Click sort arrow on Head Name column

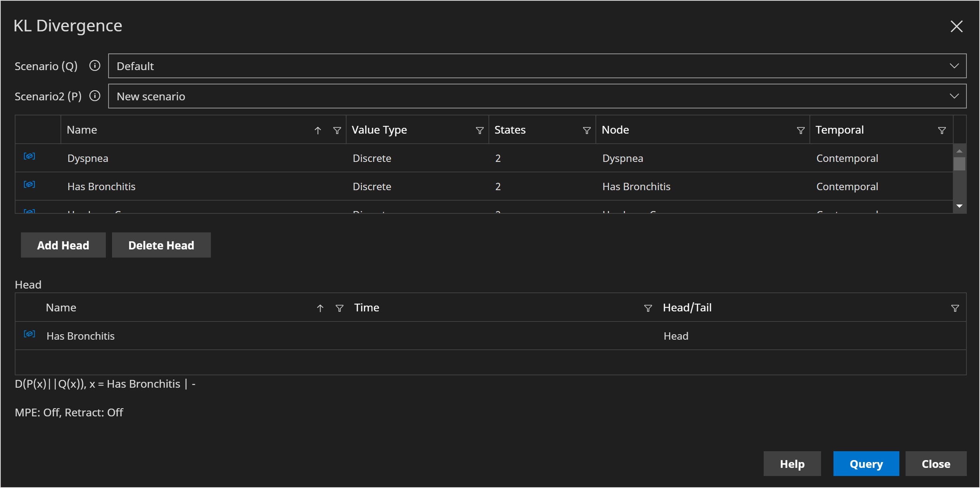click(320, 308)
